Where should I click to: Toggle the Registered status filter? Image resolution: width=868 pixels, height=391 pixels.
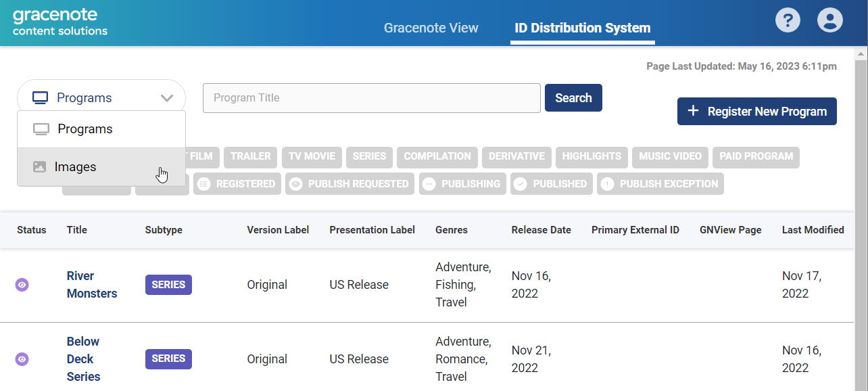click(237, 184)
